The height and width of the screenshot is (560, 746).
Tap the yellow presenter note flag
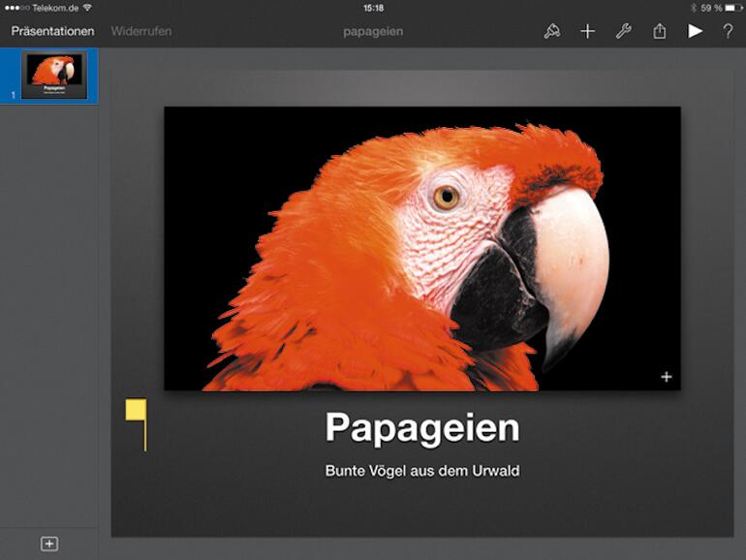[x=136, y=424]
